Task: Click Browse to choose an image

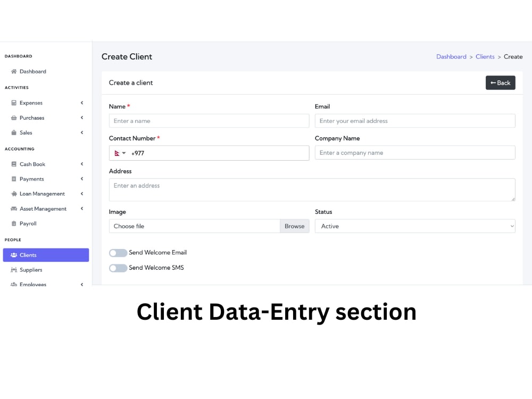Action: point(295,226)
